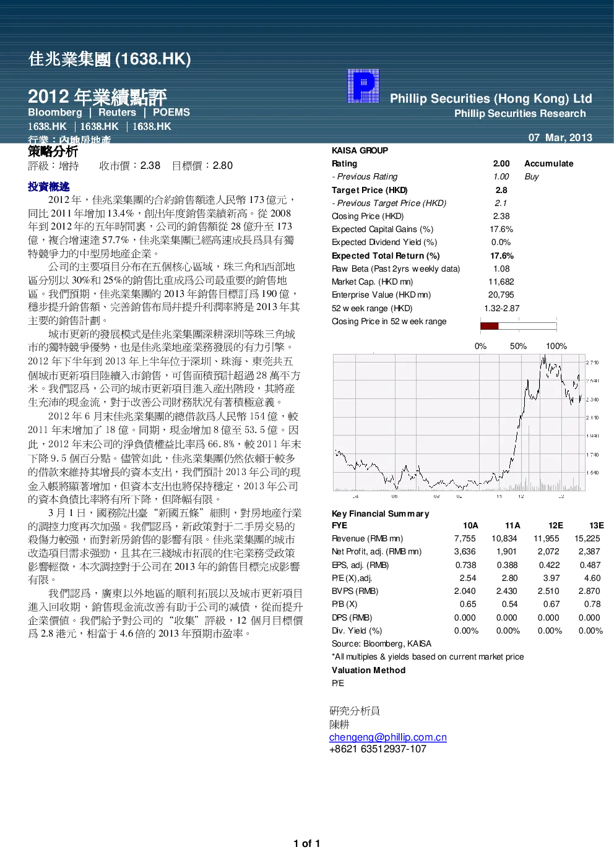The width and height of the screenshot is (614, 868).
Task: Click the Raw Beta value 1.08
Action: (x=501, y=269)
